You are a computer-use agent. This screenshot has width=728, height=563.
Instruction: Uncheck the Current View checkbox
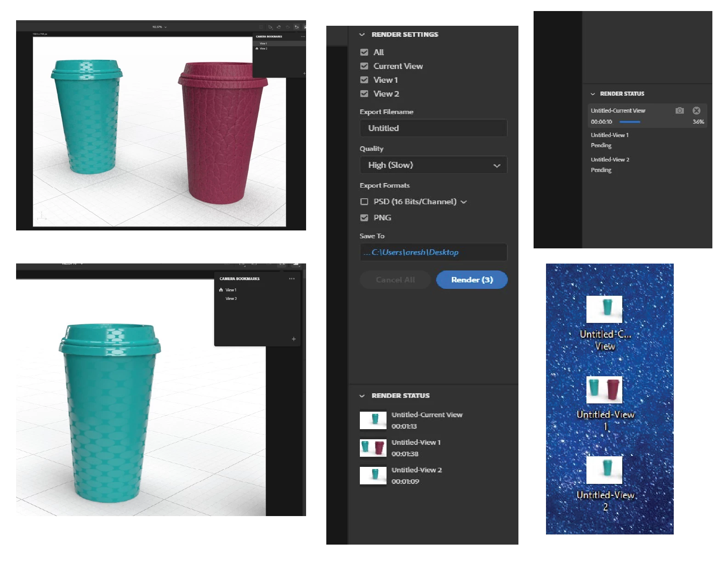click(x=364, y=66)
